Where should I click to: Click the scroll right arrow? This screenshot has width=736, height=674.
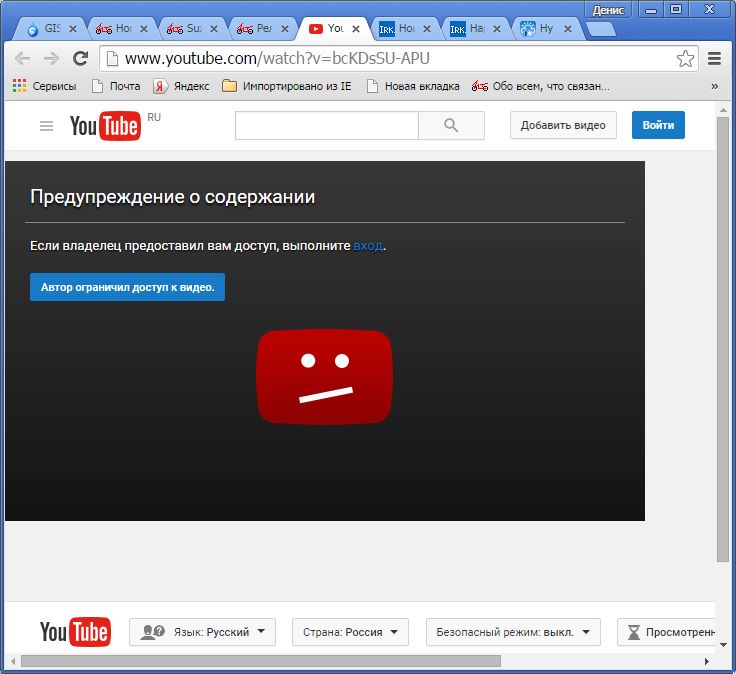pos(707,661)
